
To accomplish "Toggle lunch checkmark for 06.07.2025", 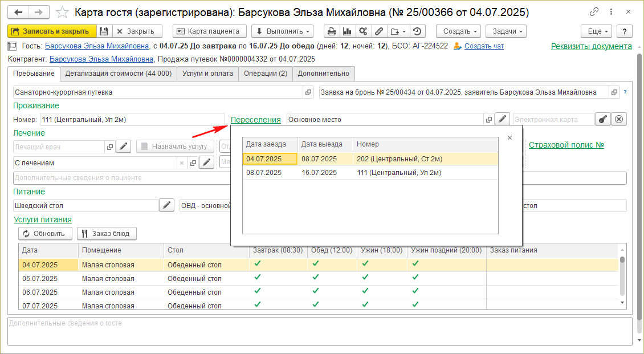I will coord(315,291).
